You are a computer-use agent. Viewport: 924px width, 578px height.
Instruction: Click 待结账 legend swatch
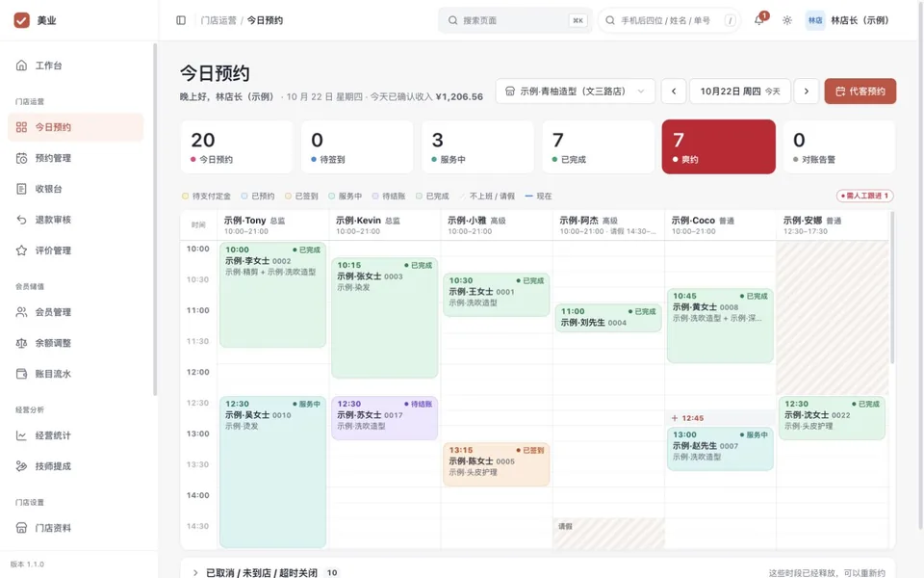click(x=375, y=196)
